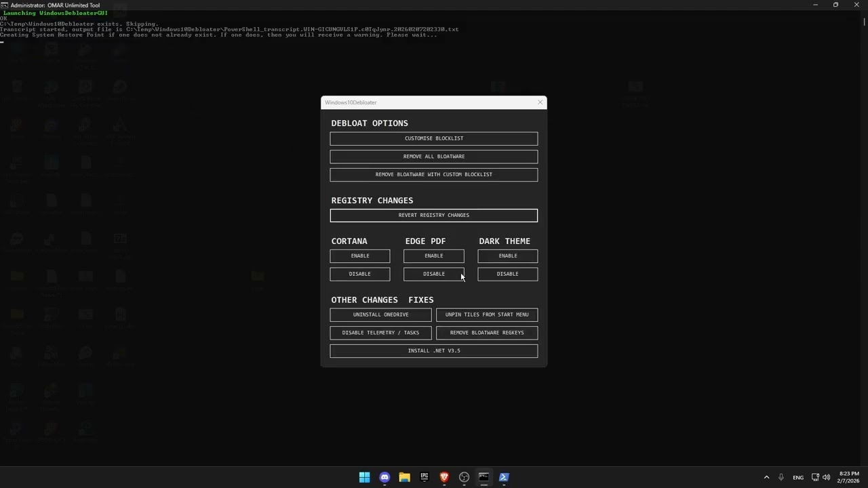Show hidden system tray icons

766,477
